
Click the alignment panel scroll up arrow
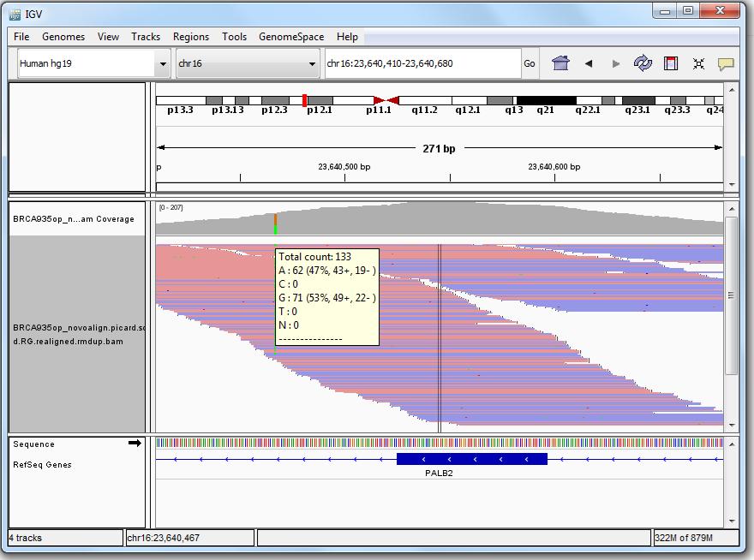click(x=732, y=209)
